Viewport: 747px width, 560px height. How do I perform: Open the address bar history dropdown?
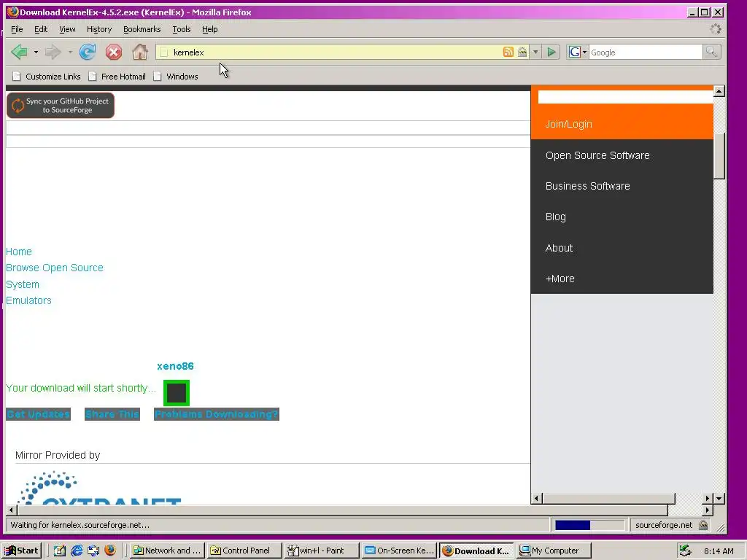tap(535, 52)
